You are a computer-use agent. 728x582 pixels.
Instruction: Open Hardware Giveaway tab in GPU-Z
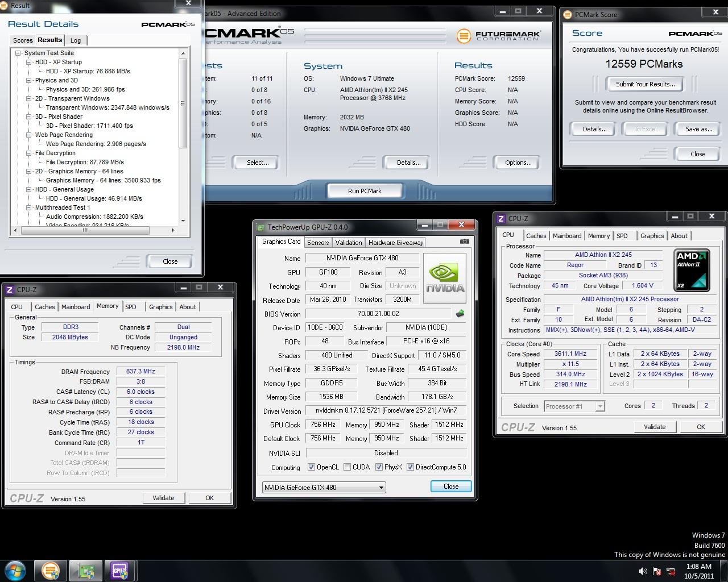[396, 243]
